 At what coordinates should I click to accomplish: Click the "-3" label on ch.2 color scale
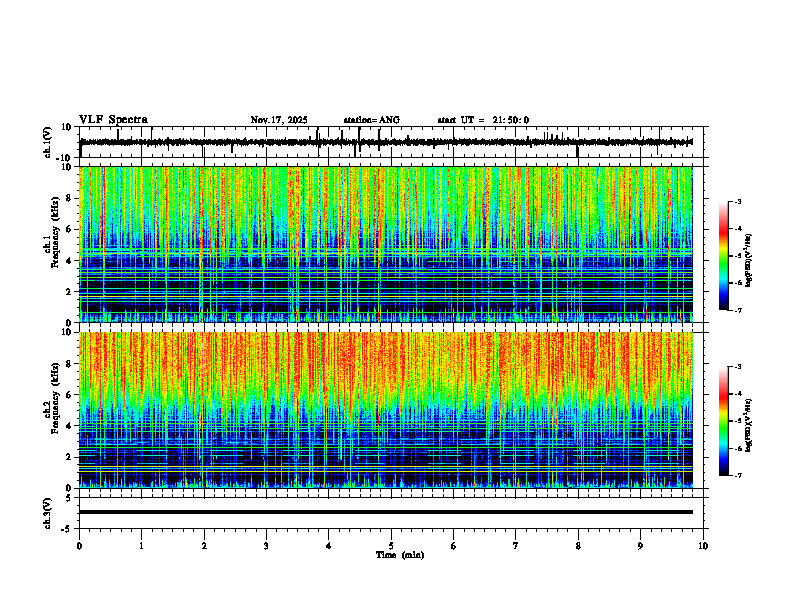pos(738,367)
